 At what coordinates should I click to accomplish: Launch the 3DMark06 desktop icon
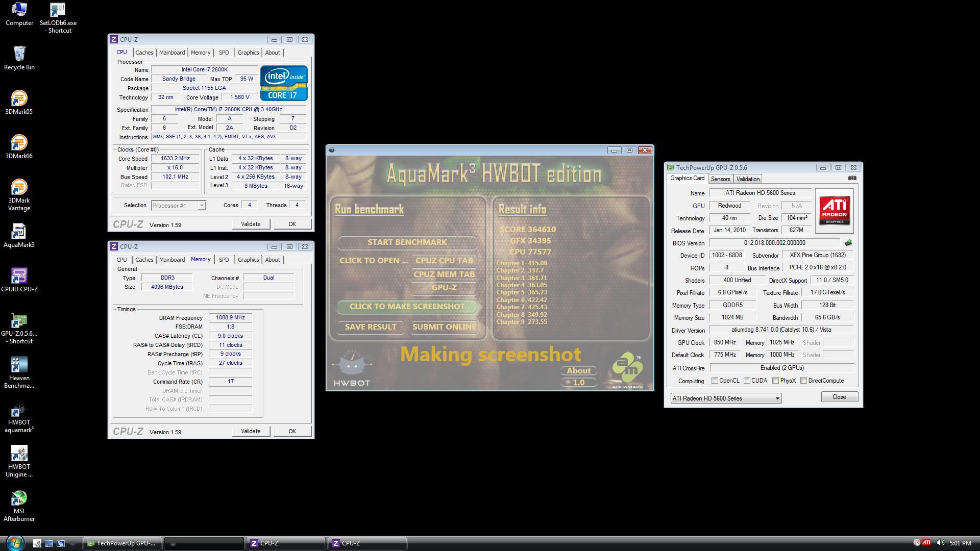coord(19,146)
